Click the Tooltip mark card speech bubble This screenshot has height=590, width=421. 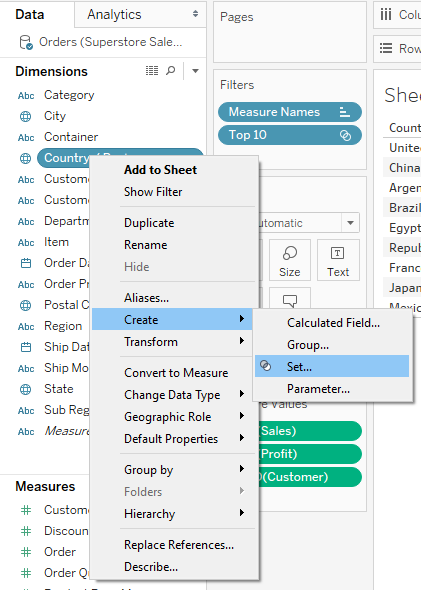tap(290, 300)
